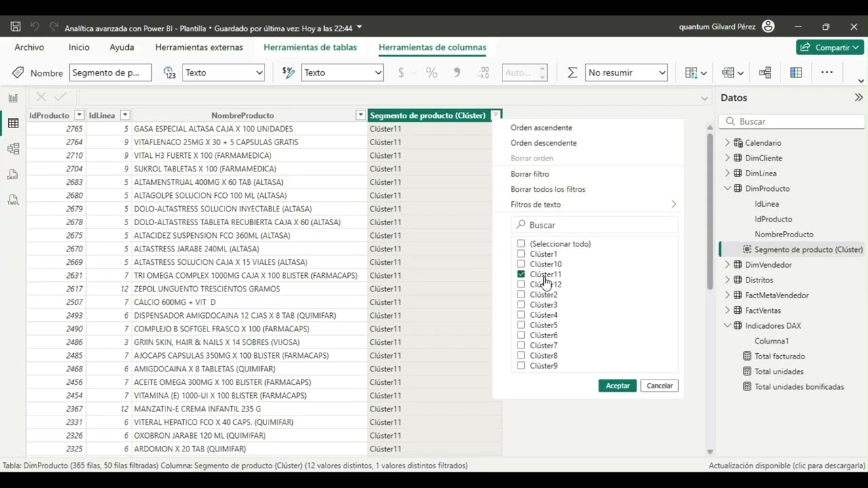Open manage relationships tool

click(765, 73)
